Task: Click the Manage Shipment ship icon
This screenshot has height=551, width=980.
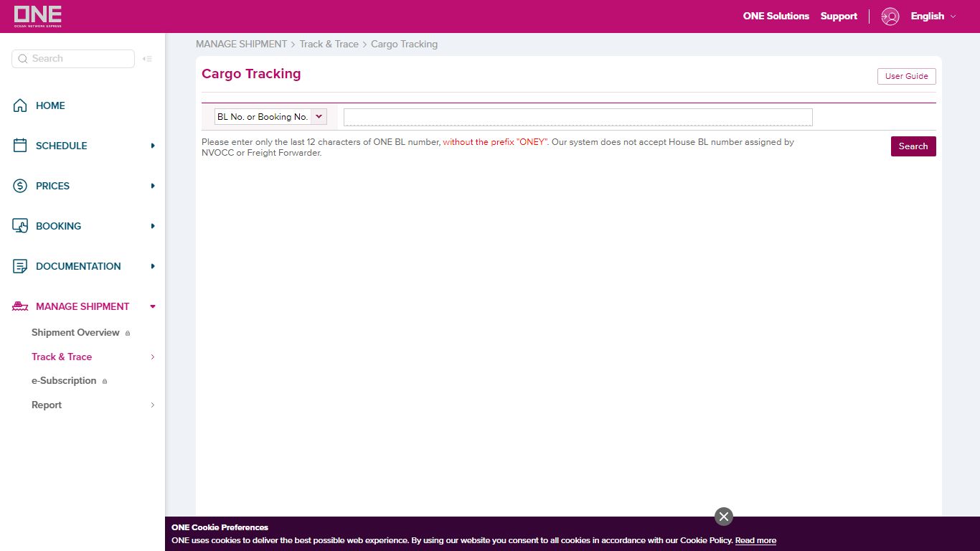Action: tap(20, 306)
